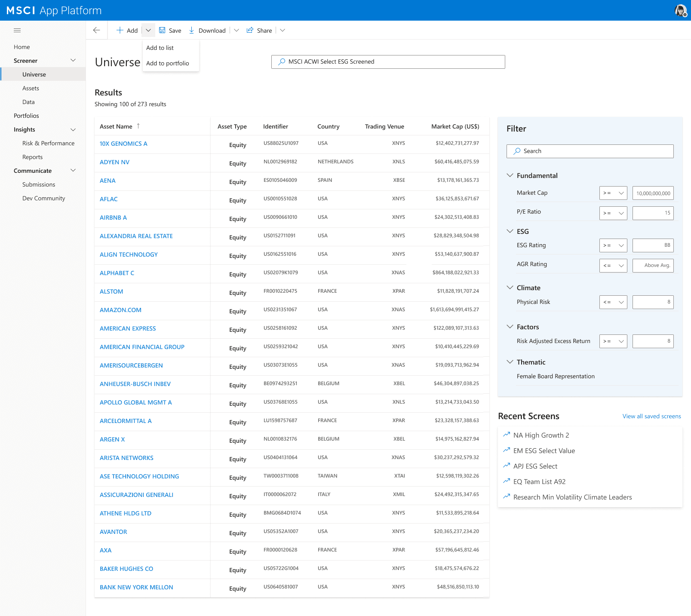Viewport: 691px width, 616px height.
Task: Click the Save disk icon
Action: [x=162, y=30]
